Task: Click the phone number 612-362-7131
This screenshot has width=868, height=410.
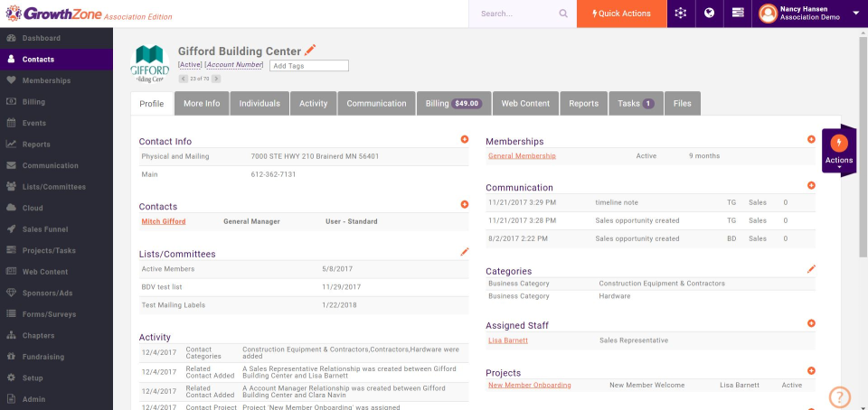Action: [273, 174]
